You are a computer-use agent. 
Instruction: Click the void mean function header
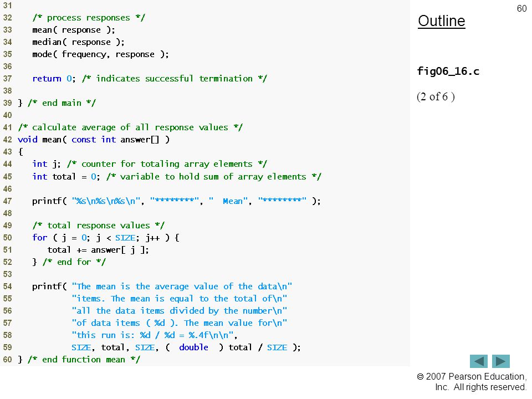(94, 140)
